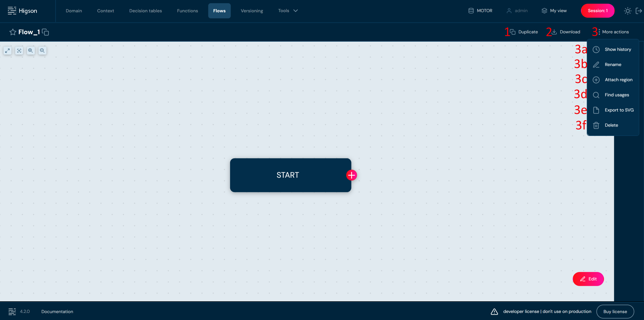644x320 pixels.
Task: Open the Higson hamburger menu logo
Action: coord(12,11)
